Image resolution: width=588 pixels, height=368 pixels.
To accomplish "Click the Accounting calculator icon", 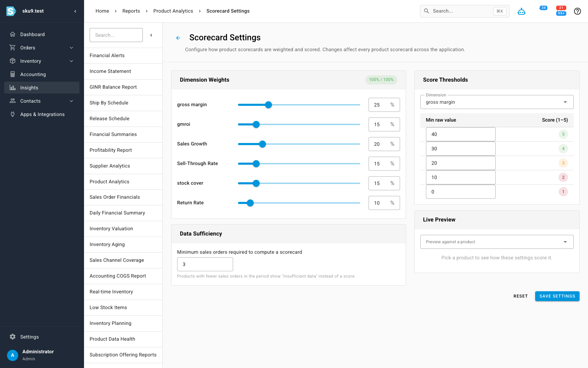I will (13, 74).
